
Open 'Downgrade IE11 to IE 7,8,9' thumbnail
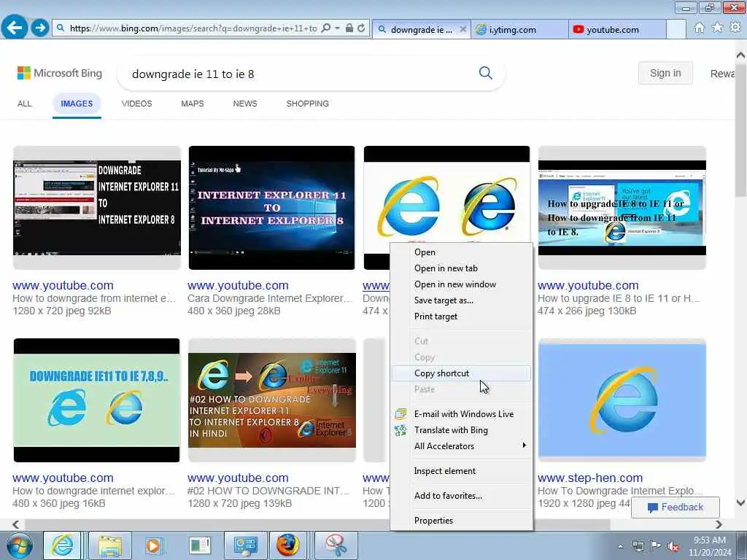tap(97, 400)
